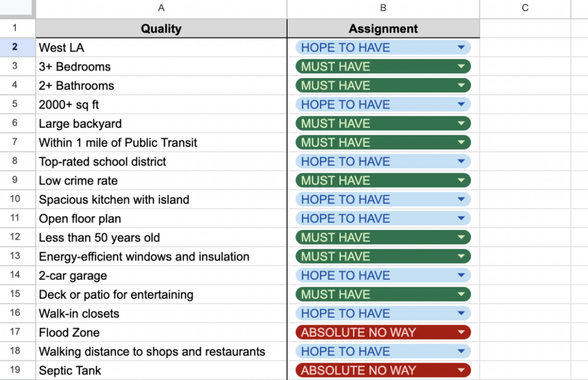Image resolution: width=588 pixels, height=380 pixels.
Task: Select column C header
Action: [x=525, y=8]
